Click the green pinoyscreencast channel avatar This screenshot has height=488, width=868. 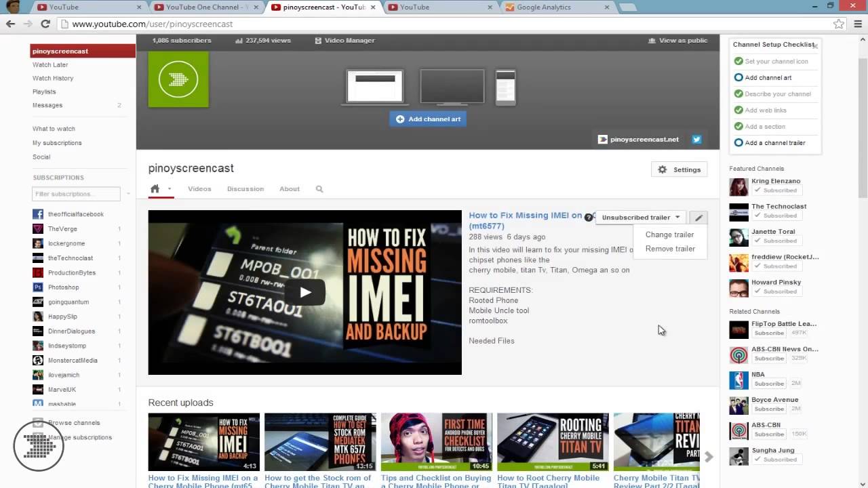pyautogui.click(x=178, y=79)
